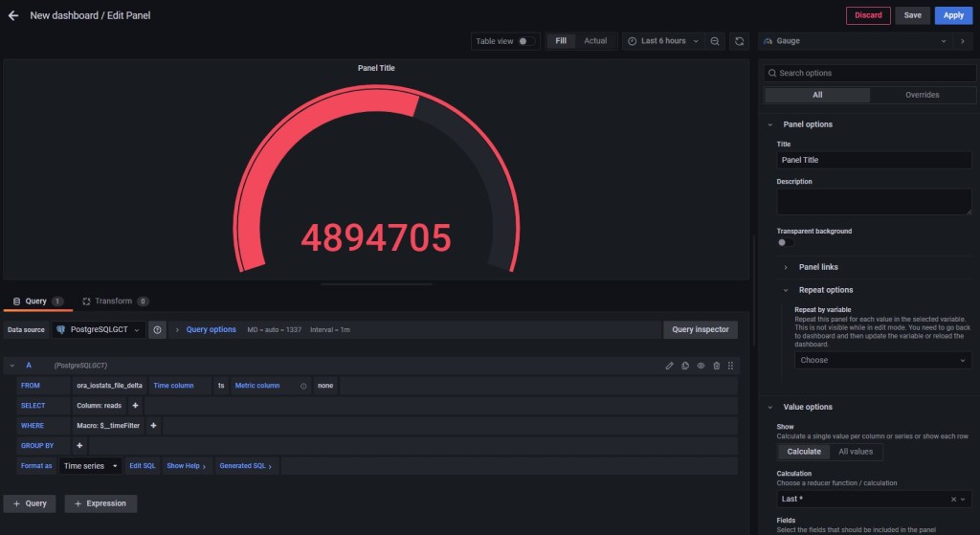Open the Last 6 hours time picker
Viewport: 980px width, 535px height.
click(663, 41)
